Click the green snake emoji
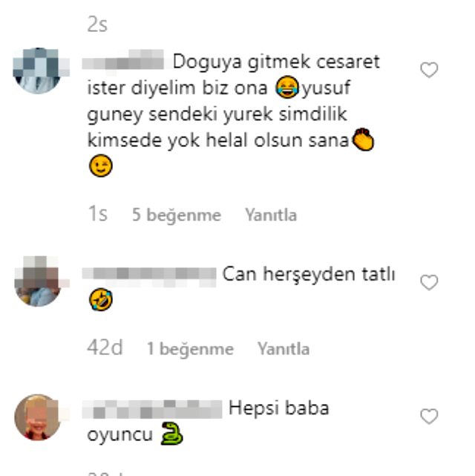475x476 pixels. (171, 434)
